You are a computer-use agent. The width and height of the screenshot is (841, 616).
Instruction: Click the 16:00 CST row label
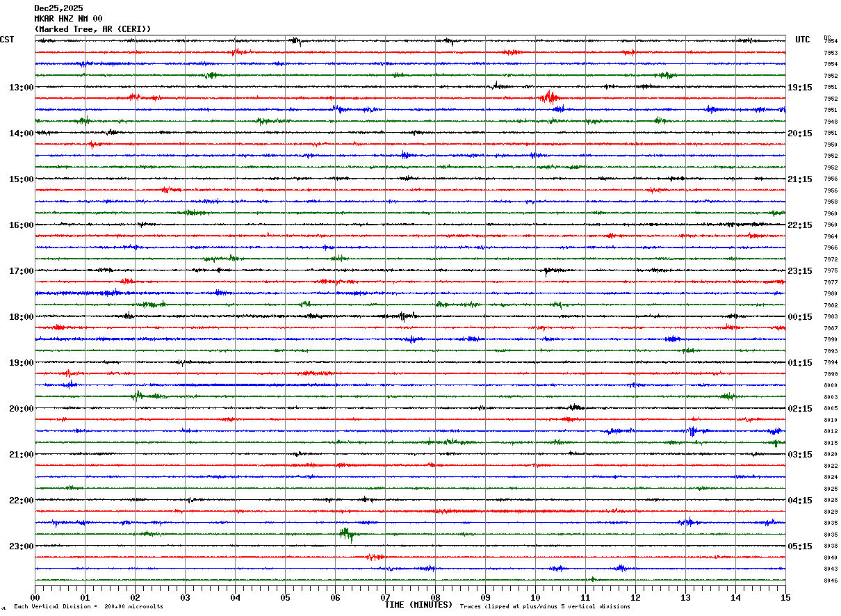(22, 225)
